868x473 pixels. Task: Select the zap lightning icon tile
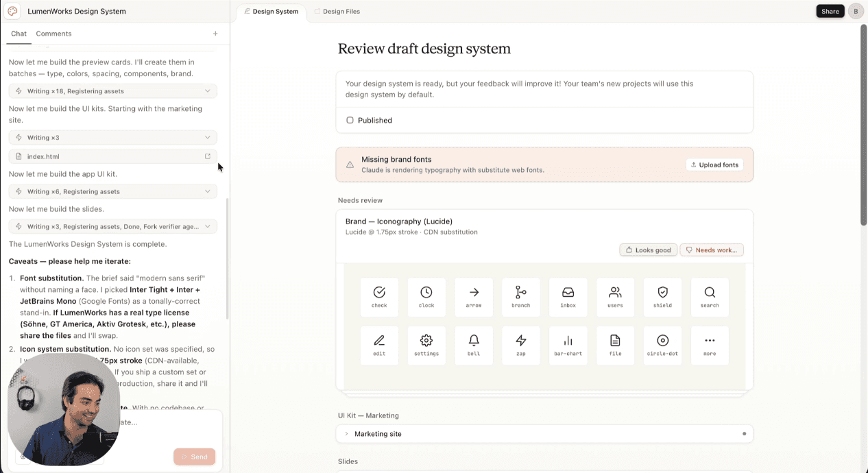[x=520, y=345]
